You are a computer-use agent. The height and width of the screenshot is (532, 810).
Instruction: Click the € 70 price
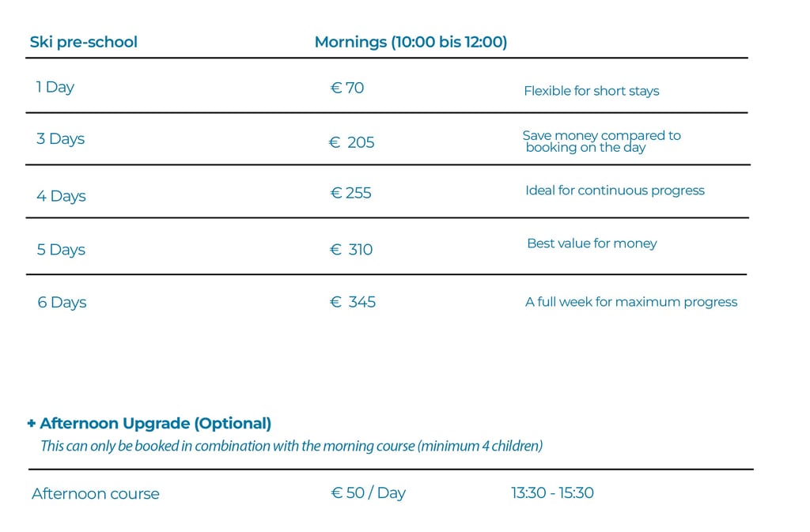(347, 88)
